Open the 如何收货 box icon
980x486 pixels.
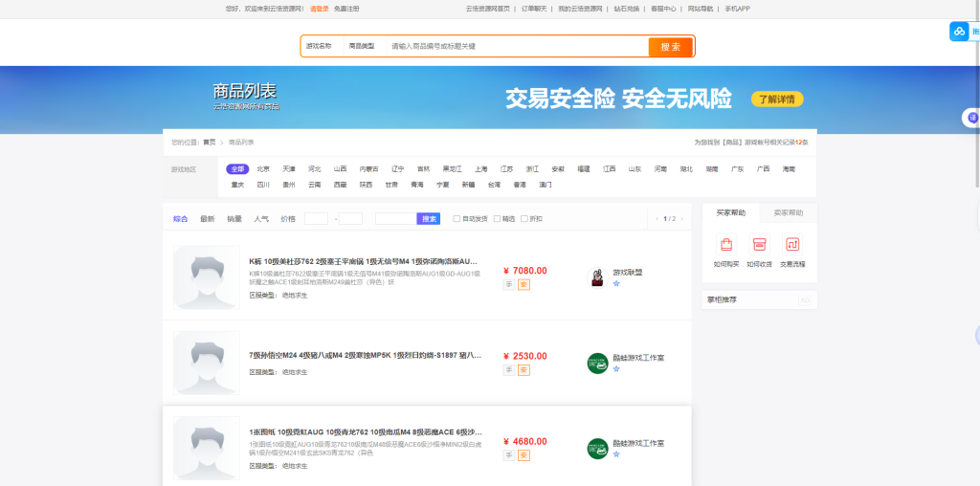(759, 244)
